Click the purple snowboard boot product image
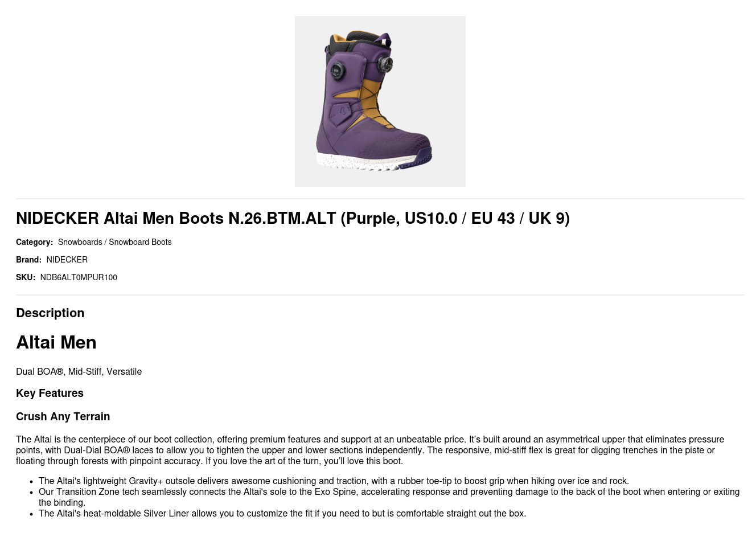This screenshot has width=756, height=545. coord(380,101)
